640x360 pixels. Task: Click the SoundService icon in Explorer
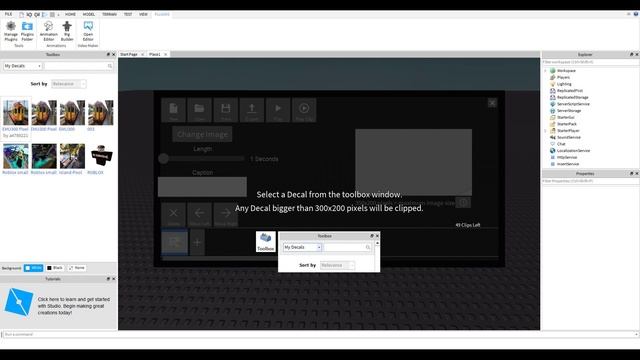coord(553,138)
